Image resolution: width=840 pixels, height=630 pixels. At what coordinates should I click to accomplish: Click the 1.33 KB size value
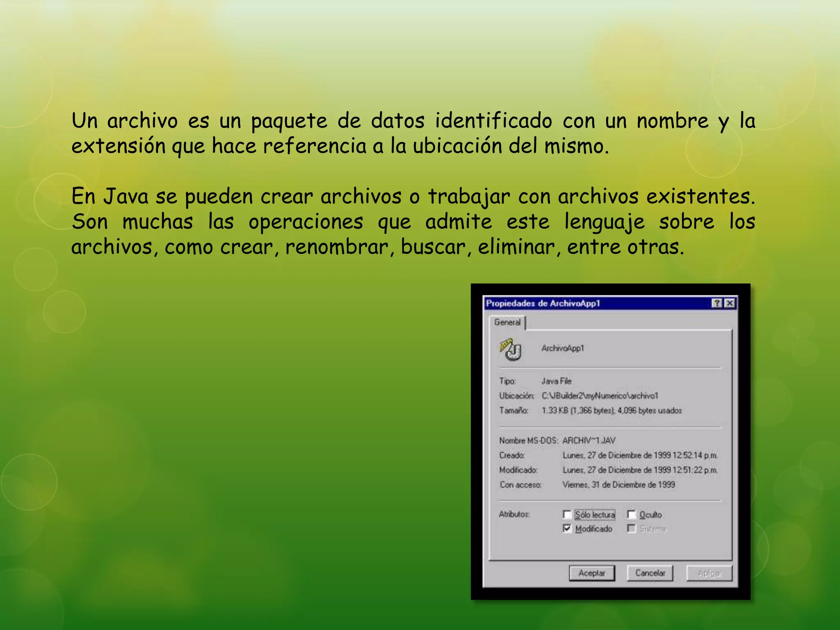pyautogui.click(x=612, y=411)
